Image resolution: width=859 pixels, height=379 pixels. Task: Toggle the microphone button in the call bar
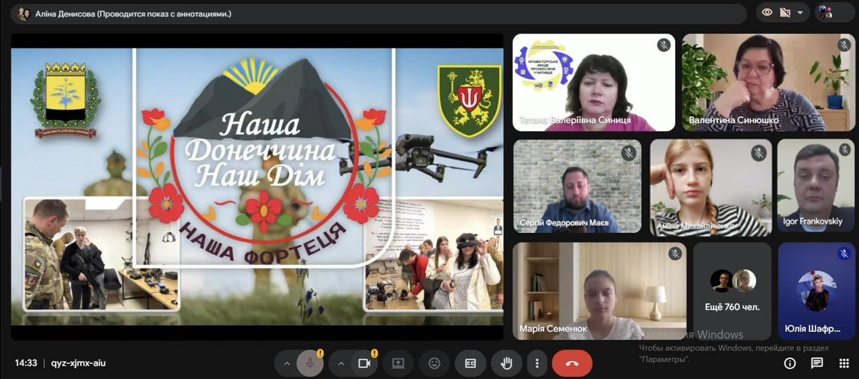tap(310, 363)
